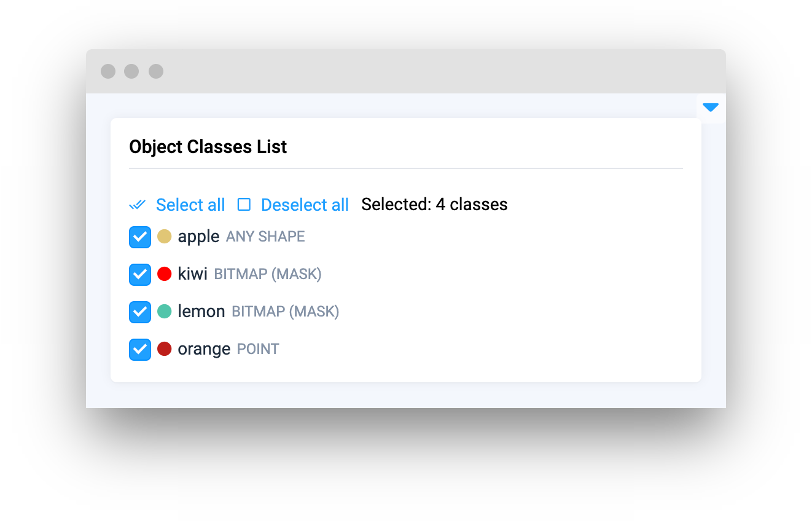Viewport: 812px width, 531px height.
Task: Click the ANY SHAPE label next to apple
Action: tap(265, 237)
